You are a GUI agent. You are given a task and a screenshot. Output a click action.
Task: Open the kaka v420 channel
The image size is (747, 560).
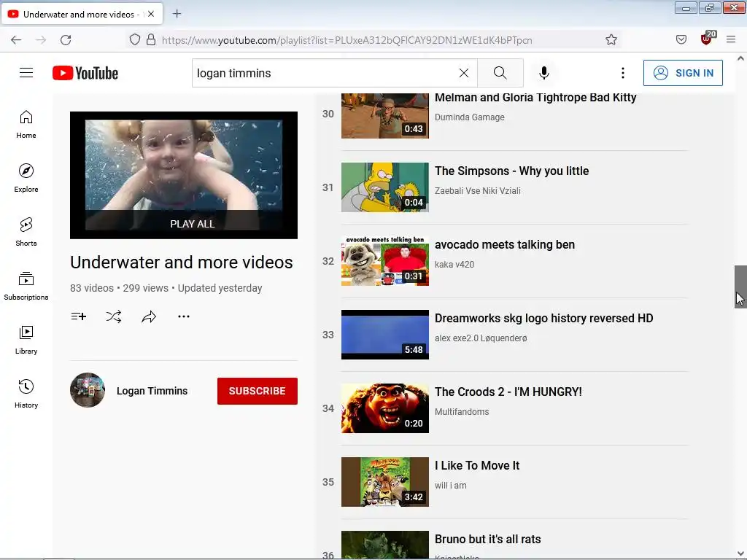click(454, 264)
